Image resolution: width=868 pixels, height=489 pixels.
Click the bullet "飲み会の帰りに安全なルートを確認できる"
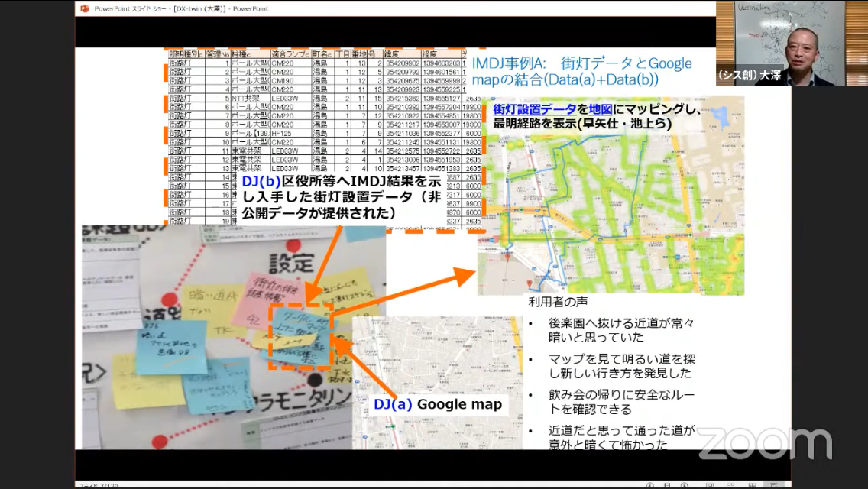tap(621, 402)
